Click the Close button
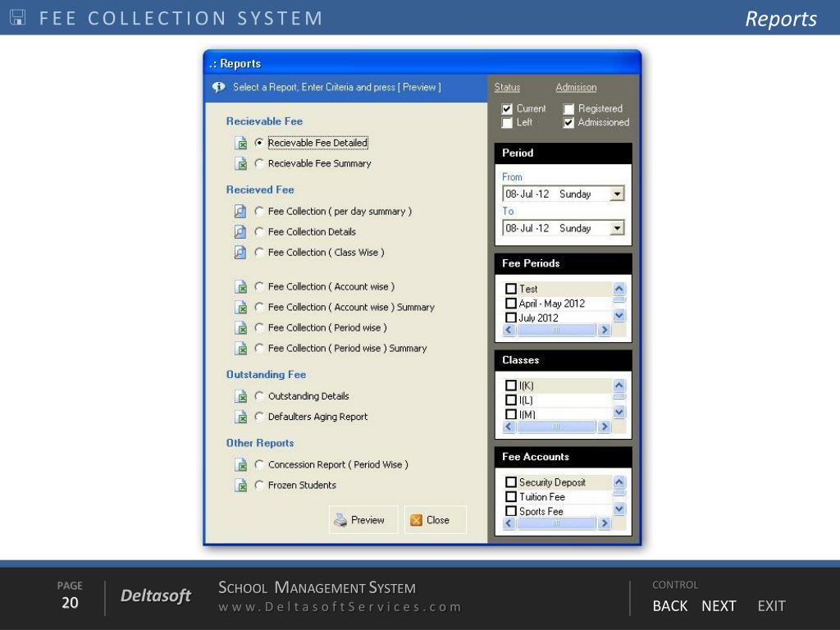 [435, 519]
